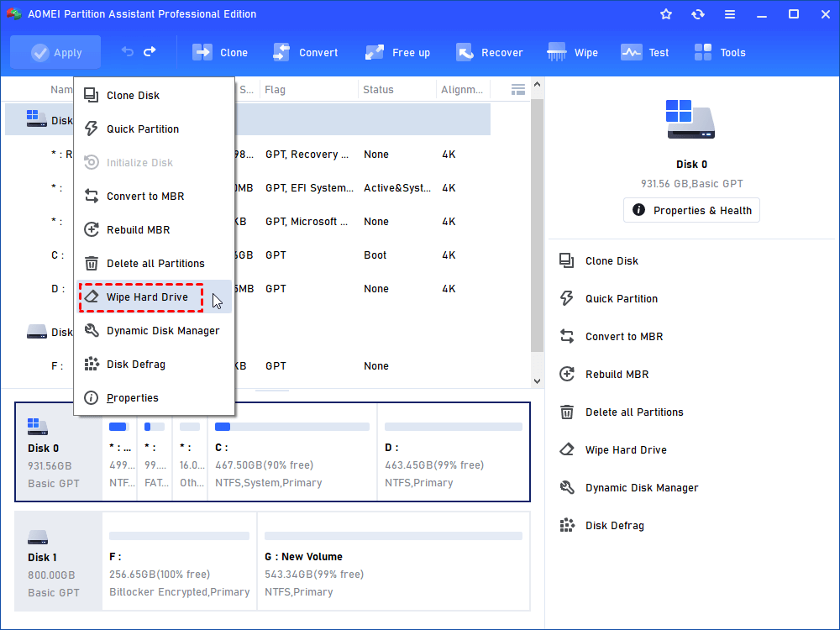This screenshot has width=840, height=630.
Task: Click the Clone Disk icon in context menu
Action: (x=91, y=96)
